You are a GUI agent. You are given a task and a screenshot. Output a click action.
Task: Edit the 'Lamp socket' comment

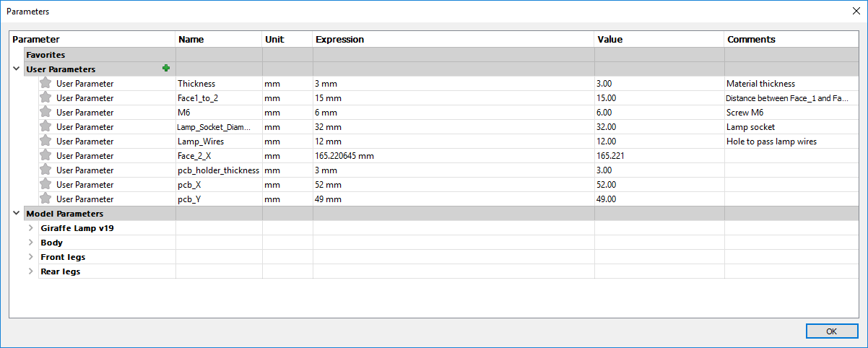pyautogui.click(x=791, y=127)
